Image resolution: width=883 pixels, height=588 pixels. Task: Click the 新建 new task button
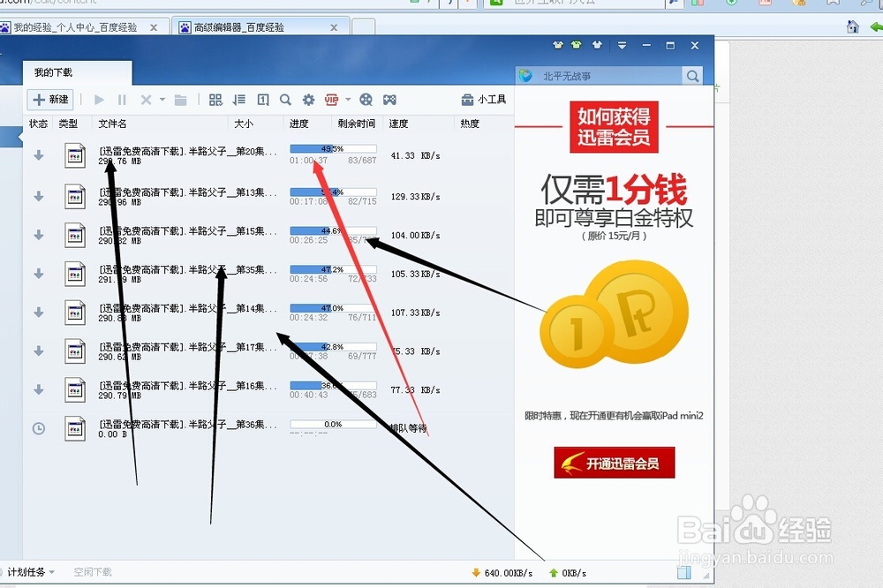click(x=50, y=100)
